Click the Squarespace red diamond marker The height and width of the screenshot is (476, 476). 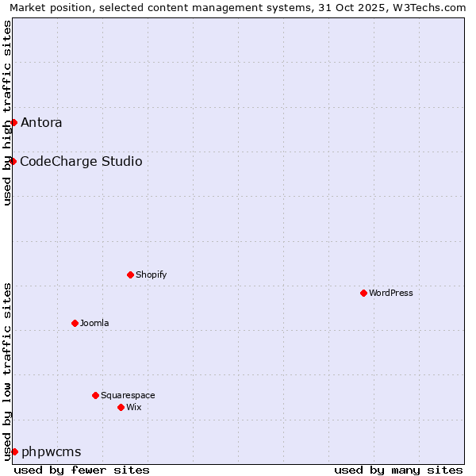click(x=95, y=395)
